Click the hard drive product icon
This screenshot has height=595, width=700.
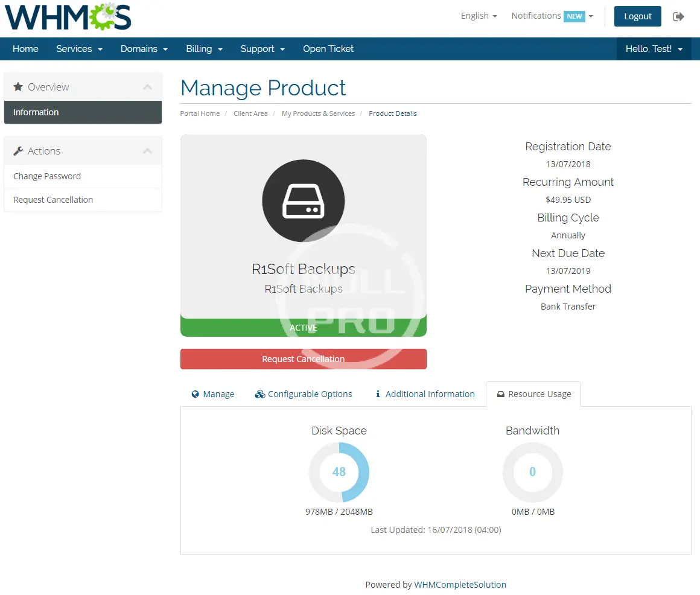[x=304, y=202]
